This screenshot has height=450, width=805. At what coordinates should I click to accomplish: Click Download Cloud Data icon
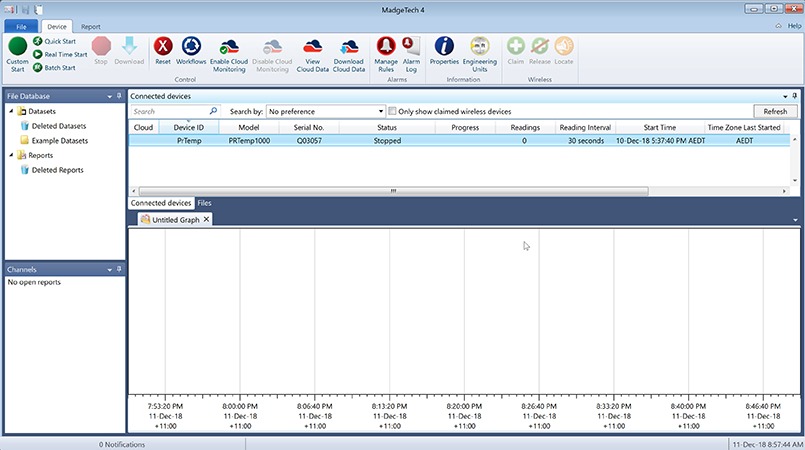click(x=348, y=46)
